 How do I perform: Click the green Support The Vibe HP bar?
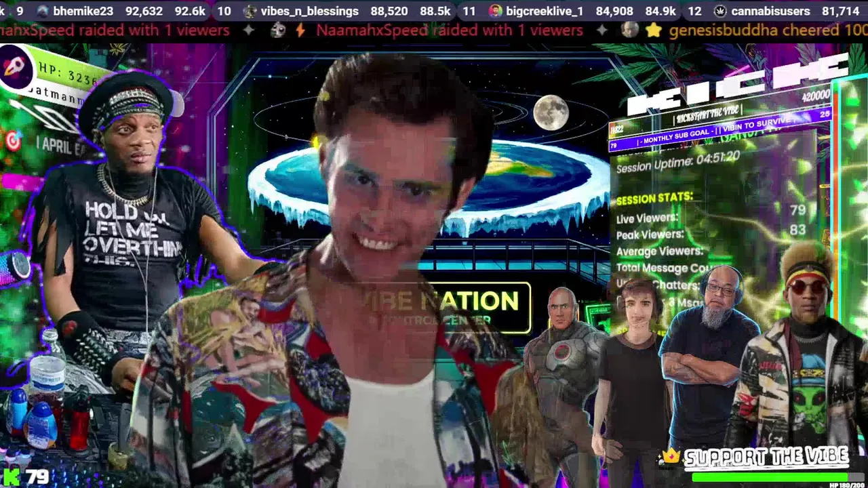[x=778, y=476]
